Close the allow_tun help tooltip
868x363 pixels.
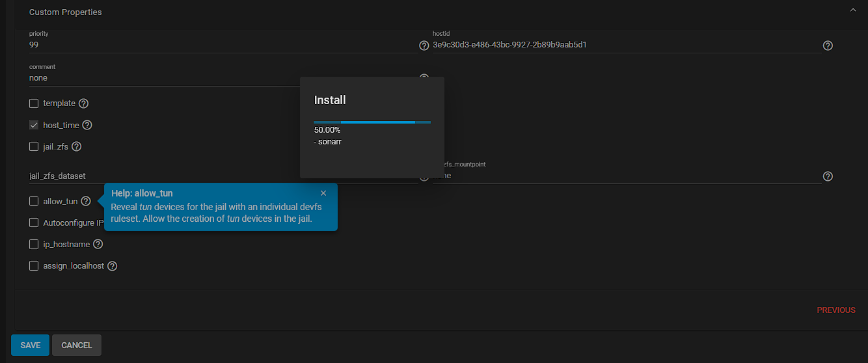pyautogui.click(x=323, y=193)
